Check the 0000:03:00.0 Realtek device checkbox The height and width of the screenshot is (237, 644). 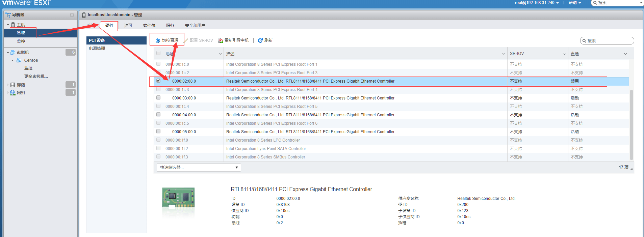[158, 98]
